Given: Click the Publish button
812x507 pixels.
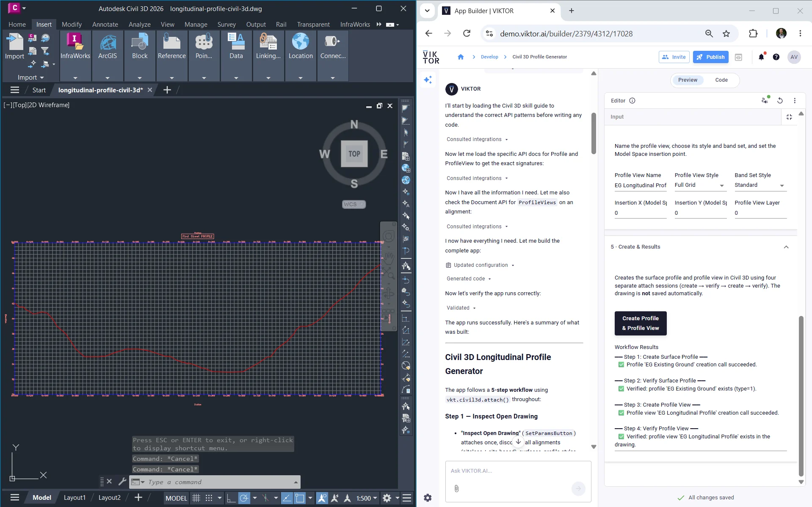Looking at the screenshot, I should [710, 57].
